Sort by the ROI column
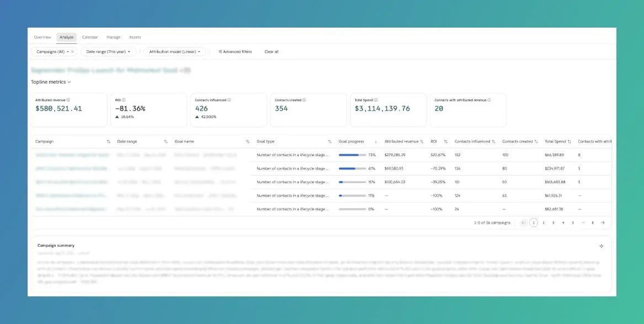Viewport: 644px width, 324px height. point(446,141)
